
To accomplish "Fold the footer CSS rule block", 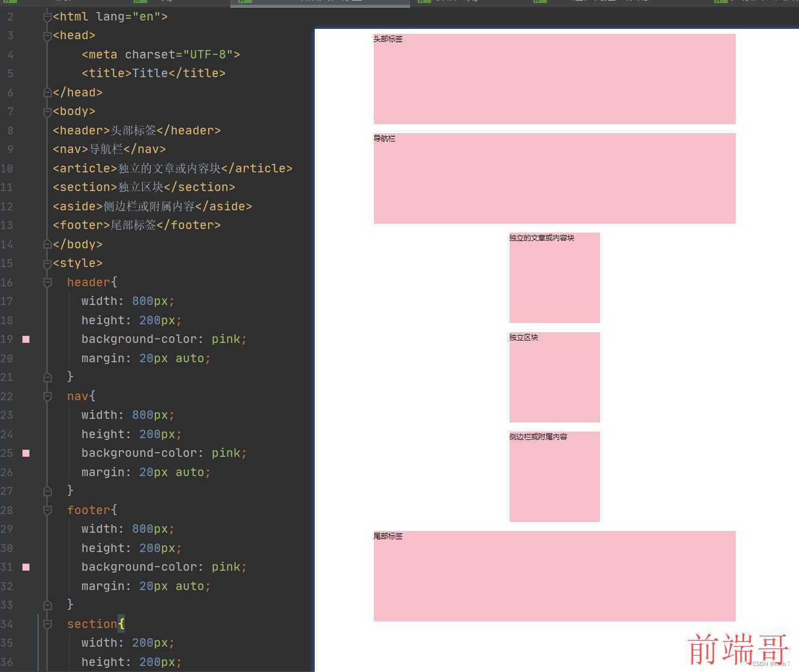I will [x=48, y=510].
